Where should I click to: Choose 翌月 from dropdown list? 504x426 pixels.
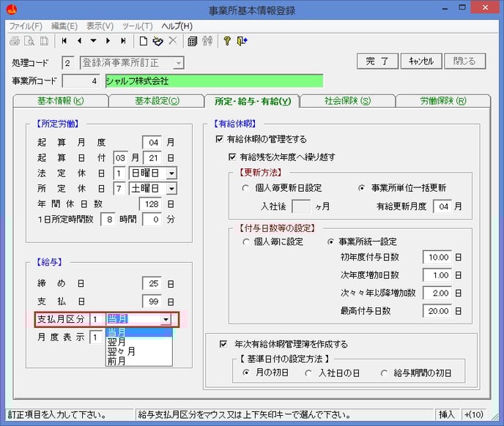tap(139, 342)
